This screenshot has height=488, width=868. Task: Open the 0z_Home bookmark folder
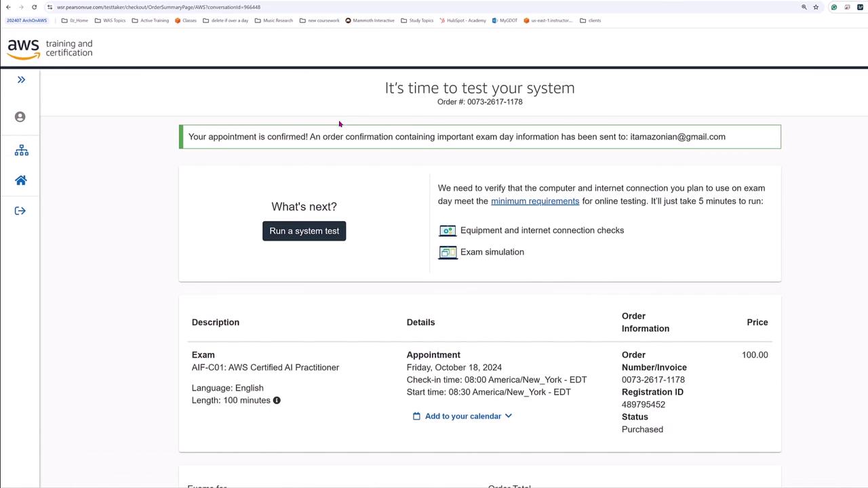tap(75, 20)
